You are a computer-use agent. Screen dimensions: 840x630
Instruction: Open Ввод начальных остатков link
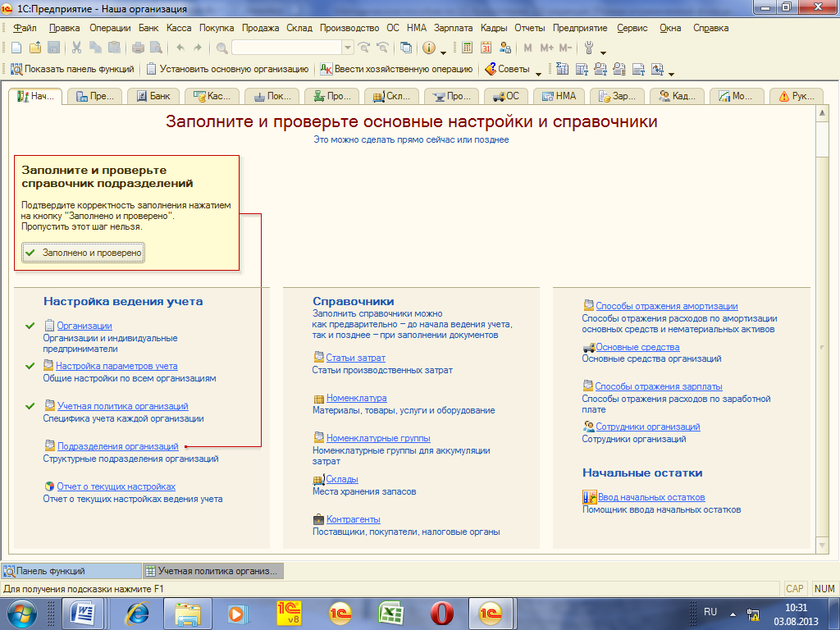click(x=651, y=497)
